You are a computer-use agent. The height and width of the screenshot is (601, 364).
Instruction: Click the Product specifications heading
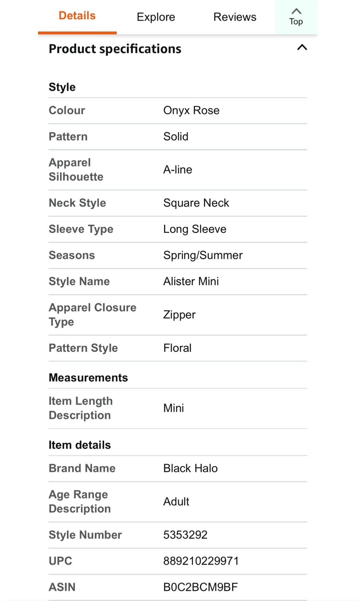115,49
